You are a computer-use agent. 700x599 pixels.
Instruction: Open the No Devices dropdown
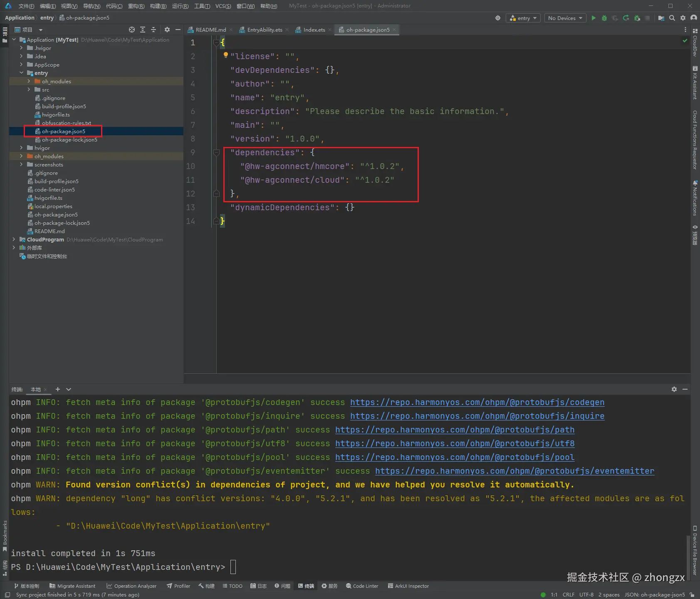[565, 18]
